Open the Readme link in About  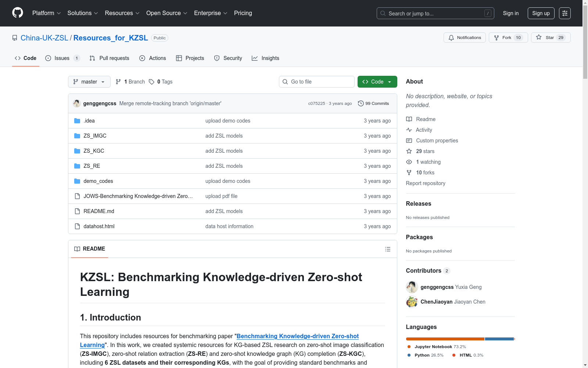click(426, 119)
